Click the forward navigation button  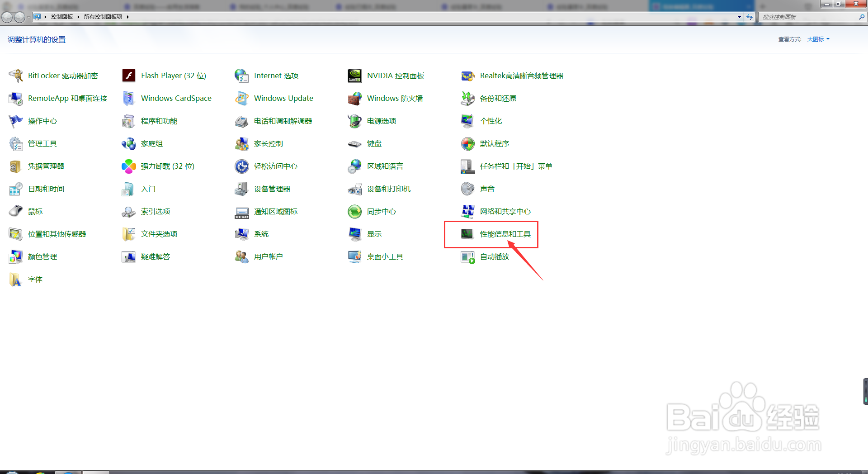pyautogui.click(x=19, y=17)
